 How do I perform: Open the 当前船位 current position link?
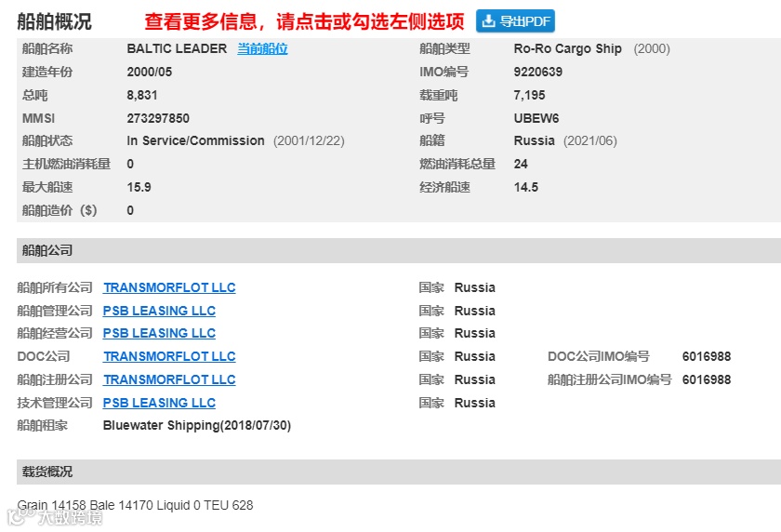pos(262,48)
